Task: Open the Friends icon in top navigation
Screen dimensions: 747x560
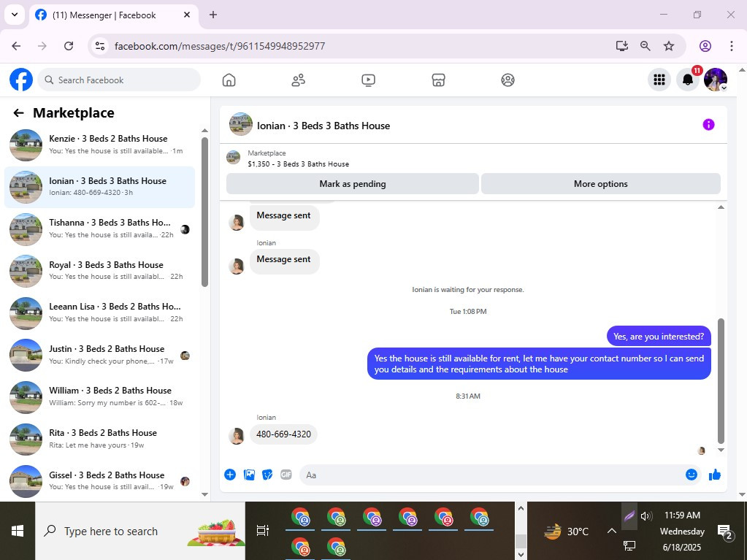Action: point(298,80)
